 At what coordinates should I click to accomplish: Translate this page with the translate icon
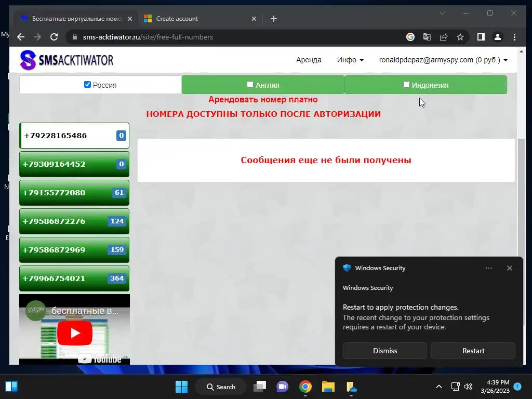[427, 37]
